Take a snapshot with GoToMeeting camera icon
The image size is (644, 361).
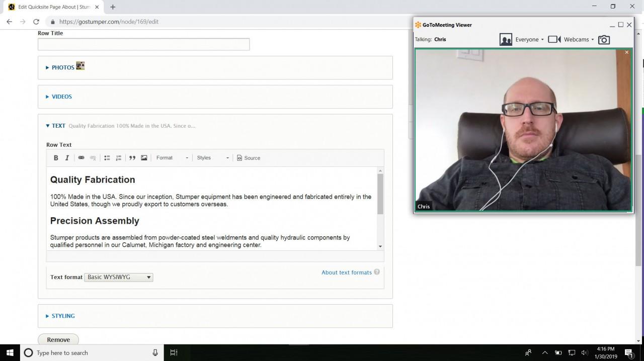pos(604,39)
